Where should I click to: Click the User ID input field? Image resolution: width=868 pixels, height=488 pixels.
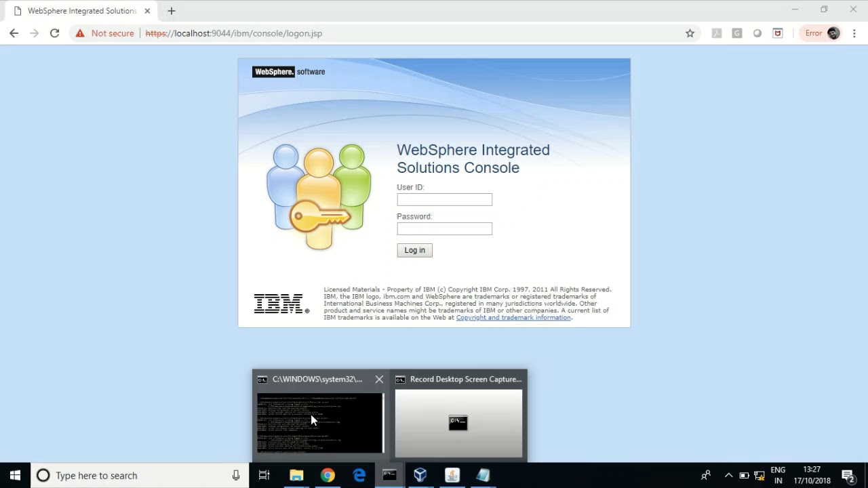coord(444,199)
